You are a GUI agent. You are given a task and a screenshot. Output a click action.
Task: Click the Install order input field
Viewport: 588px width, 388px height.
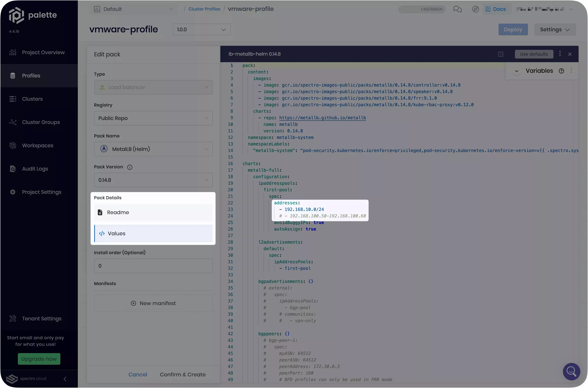pos(153,266)
